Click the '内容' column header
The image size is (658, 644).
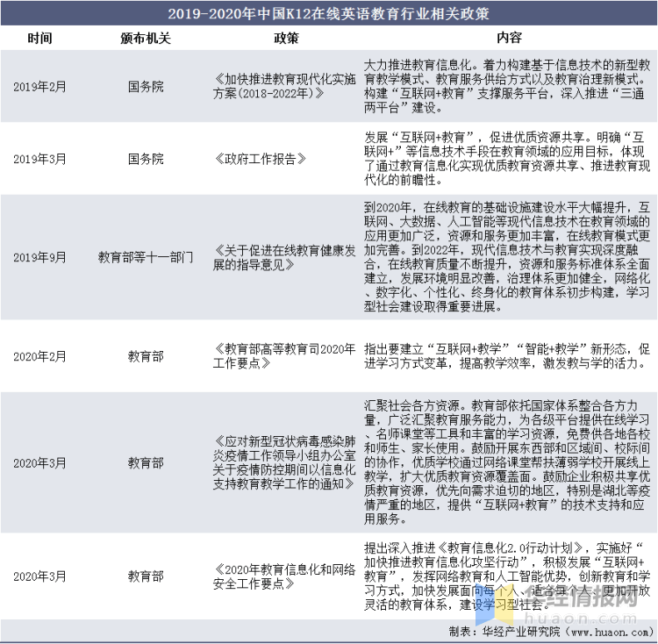[x=509, y=38]
